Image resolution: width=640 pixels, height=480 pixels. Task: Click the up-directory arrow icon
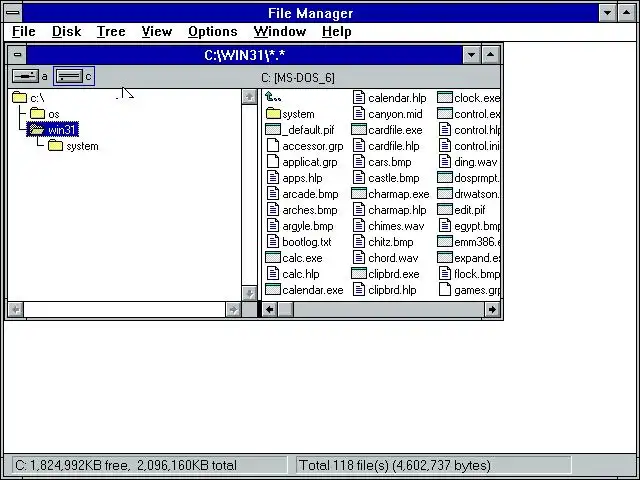pyautogui.click(x=273, y=97)
